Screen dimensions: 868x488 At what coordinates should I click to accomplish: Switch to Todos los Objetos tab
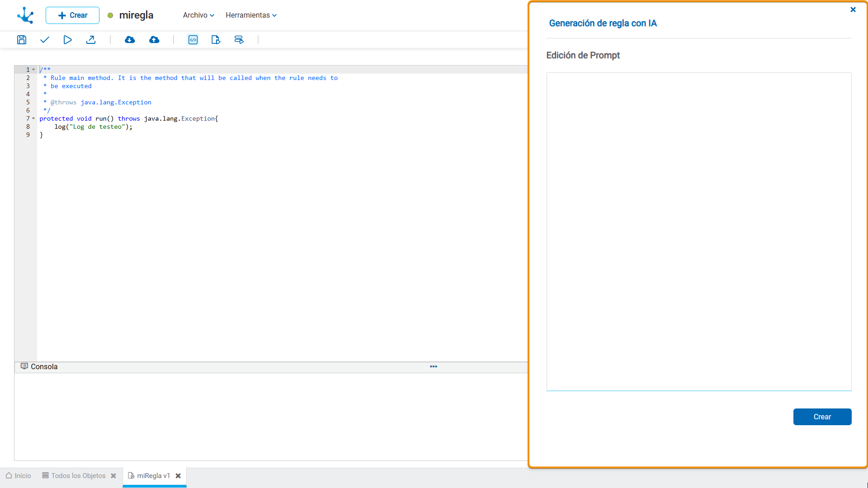coord(78,475)
